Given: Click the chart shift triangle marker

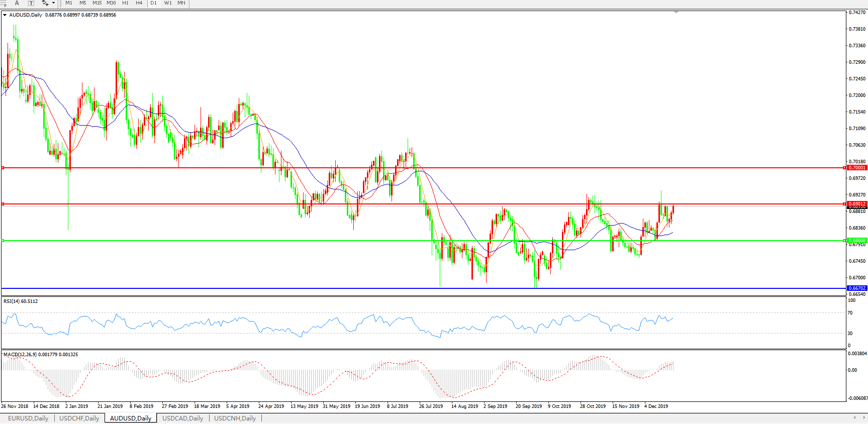Looking at the screenshot, I should [x=676, y=12].
